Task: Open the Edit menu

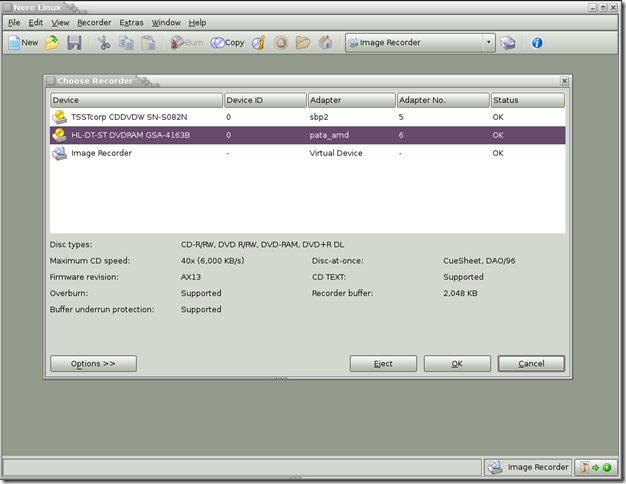Action: [x=36, y=22]
